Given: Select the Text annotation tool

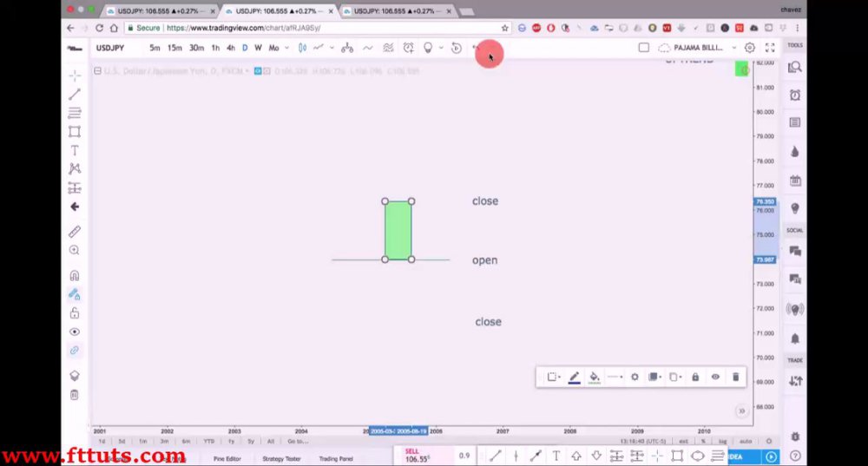Looking at the screenshot, I should 74,150.
